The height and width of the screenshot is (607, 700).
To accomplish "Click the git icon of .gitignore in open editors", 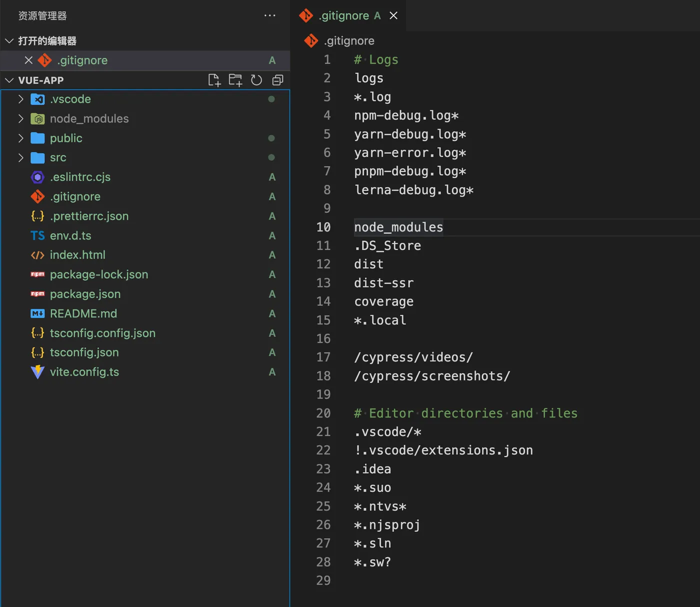I will (x=44, y=60).
